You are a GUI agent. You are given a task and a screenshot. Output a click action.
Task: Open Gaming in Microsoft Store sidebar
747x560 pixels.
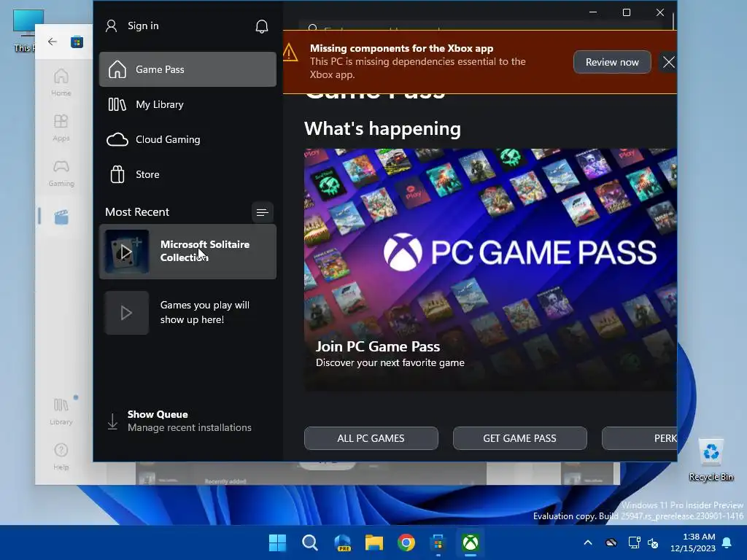(x=61, y=173)
